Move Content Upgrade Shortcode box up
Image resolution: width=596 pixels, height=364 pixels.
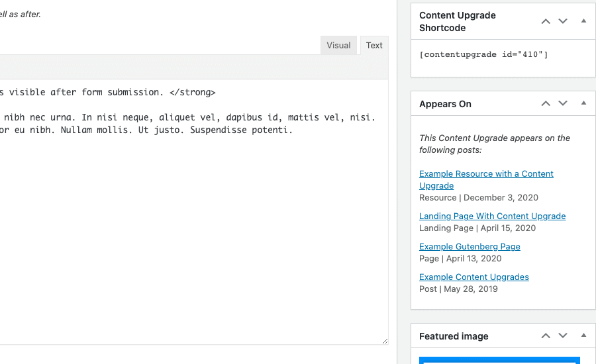[x=546, y=21]
